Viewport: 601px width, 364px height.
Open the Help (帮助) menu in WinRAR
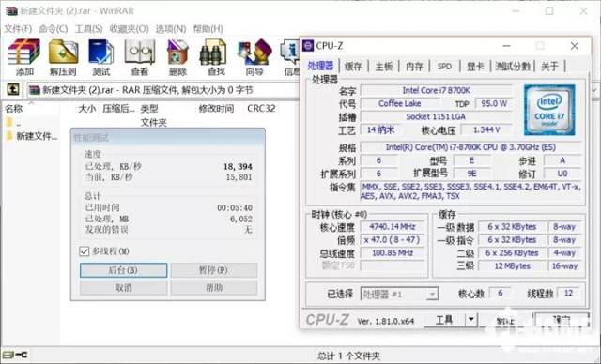pyautogui.click(x=208, y=29)
